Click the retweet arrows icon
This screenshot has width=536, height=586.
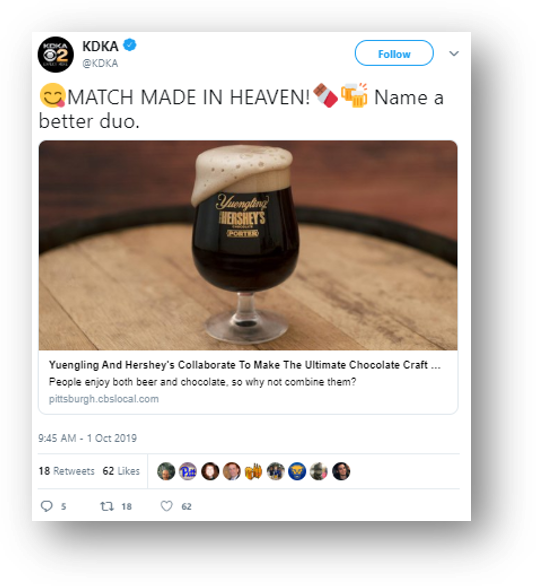(x=107, y=506)
